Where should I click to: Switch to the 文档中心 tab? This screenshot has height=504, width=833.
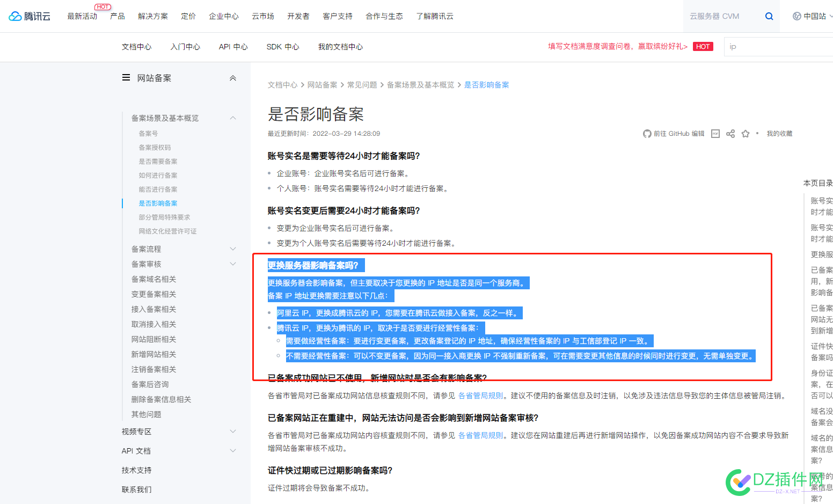pyautogui.click(x=137, y=47)
